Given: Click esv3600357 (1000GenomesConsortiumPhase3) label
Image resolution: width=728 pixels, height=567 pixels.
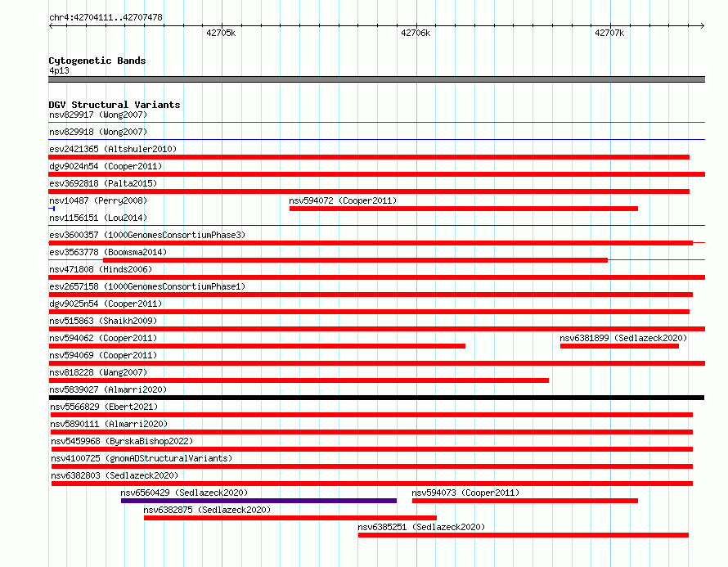Looking at the screenshot, I should pyautogui.click(x=147, y=235).
